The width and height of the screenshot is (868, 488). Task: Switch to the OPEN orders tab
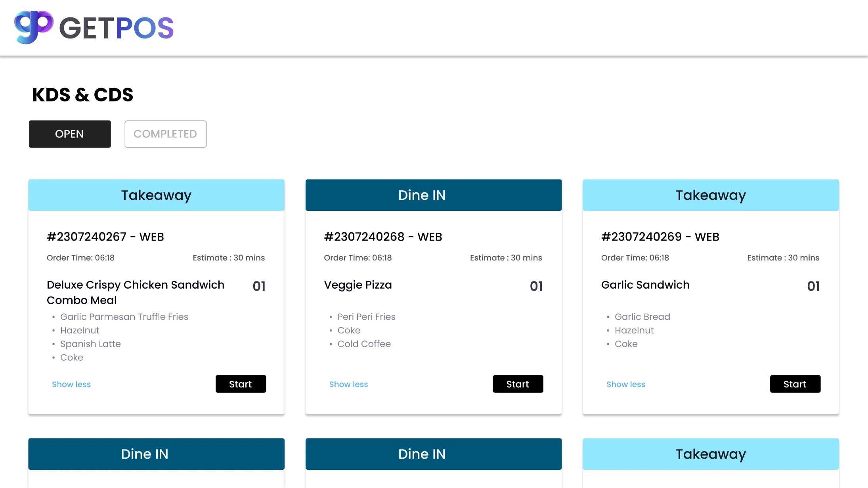[70, 134]
